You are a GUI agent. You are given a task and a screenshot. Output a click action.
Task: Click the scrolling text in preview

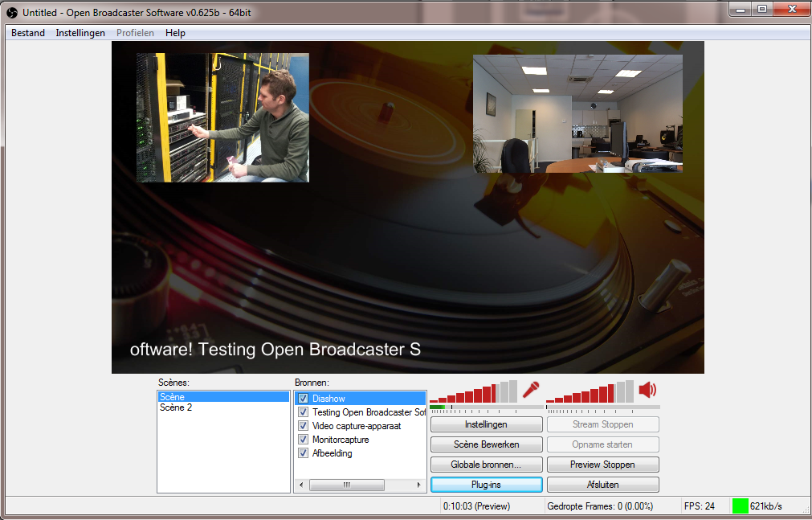coord(275,350)
